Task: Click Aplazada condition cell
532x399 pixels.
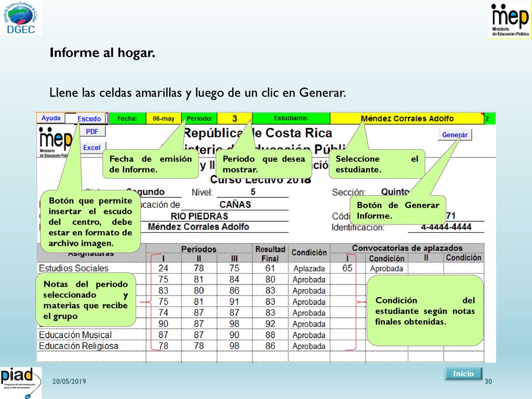Action: pos(309,269)
